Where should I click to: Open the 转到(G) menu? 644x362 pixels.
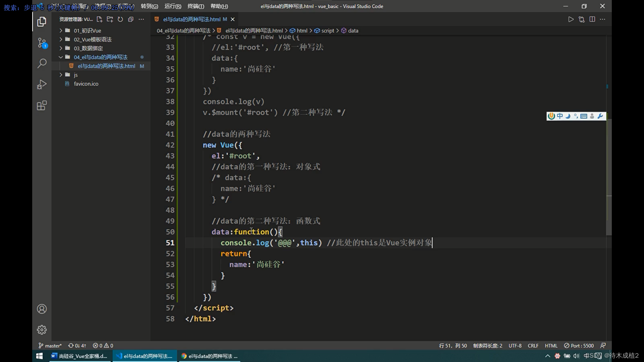coord(149,6)
